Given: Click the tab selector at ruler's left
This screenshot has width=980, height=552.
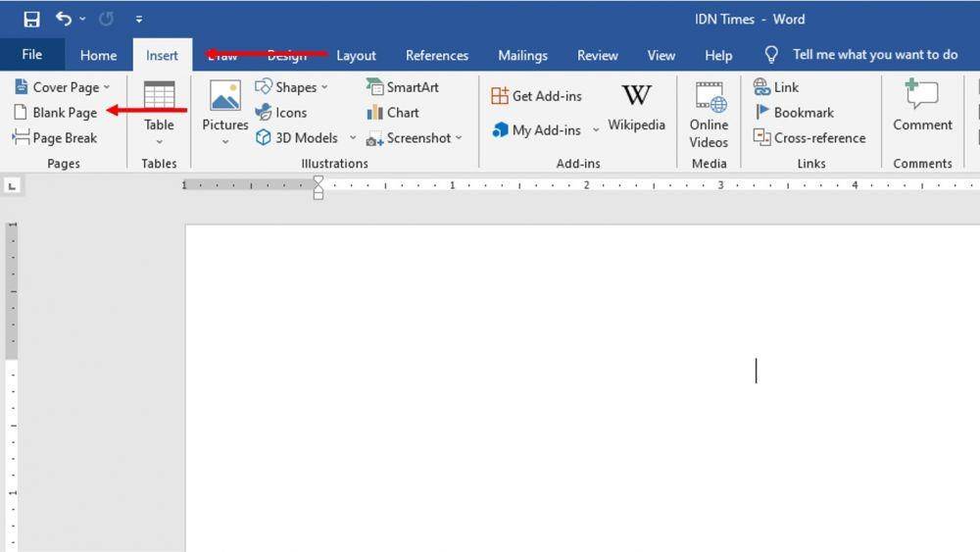Looking at the screenshot, I should 12,185.
